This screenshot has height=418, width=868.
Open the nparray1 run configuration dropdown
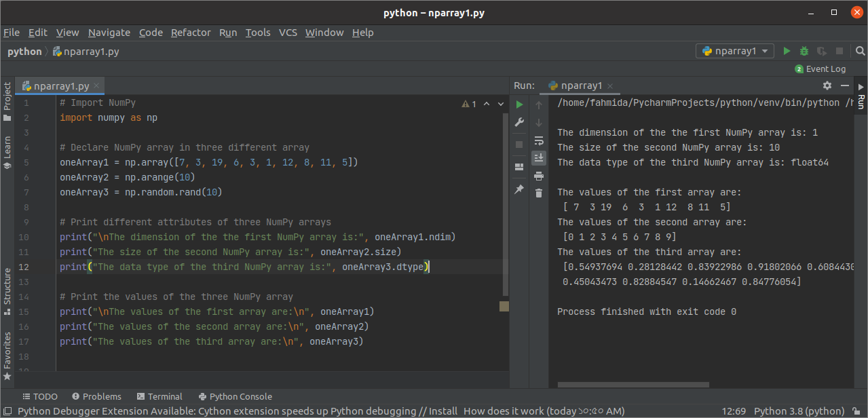coord(736,51)
